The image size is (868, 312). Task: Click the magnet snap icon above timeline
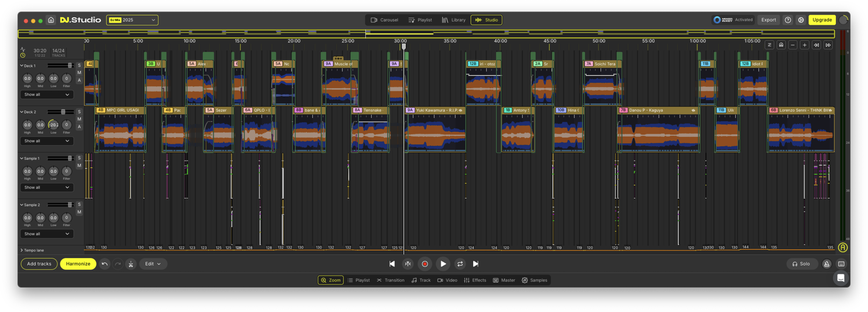tap(781, 45)
